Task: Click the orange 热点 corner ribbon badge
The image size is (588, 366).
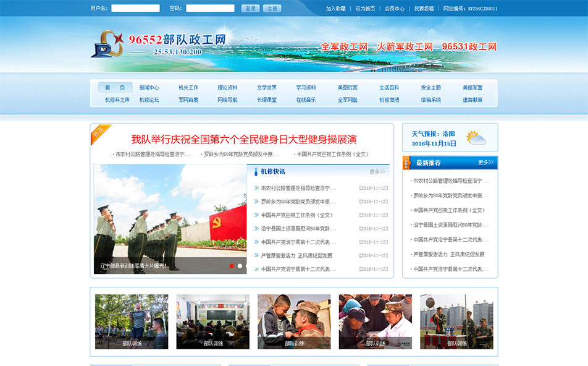Action: (99, 132)
